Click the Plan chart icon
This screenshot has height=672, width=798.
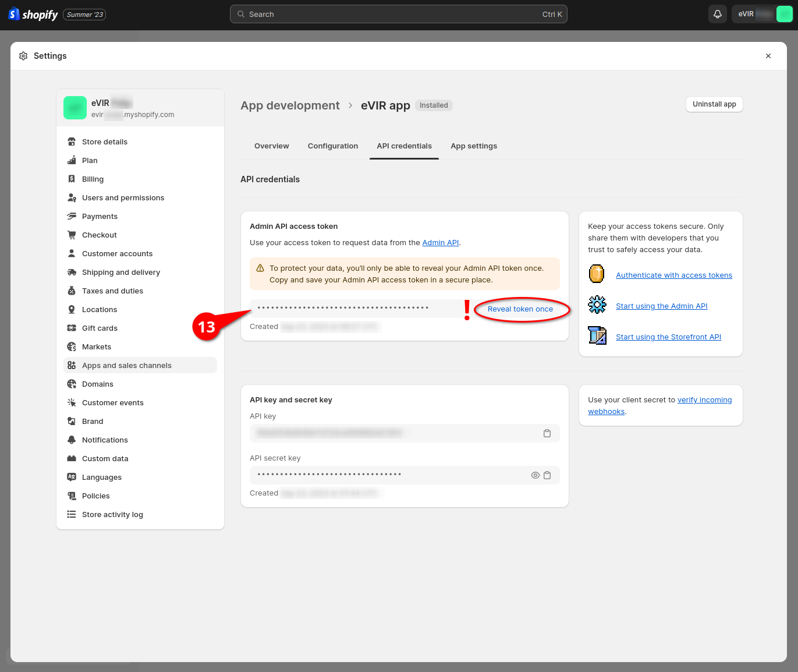(72, 160)
